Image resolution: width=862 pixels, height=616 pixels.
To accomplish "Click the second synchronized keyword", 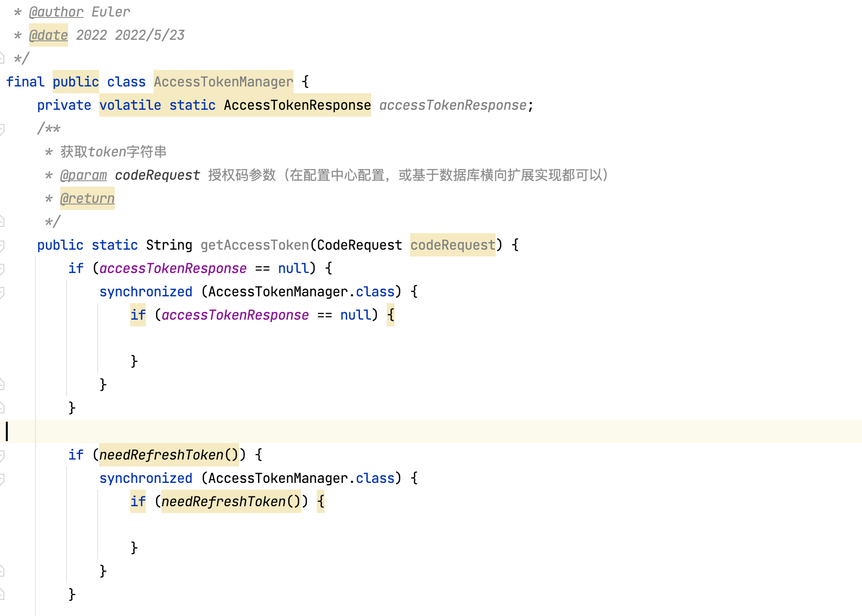I will [x=146, y=478].
